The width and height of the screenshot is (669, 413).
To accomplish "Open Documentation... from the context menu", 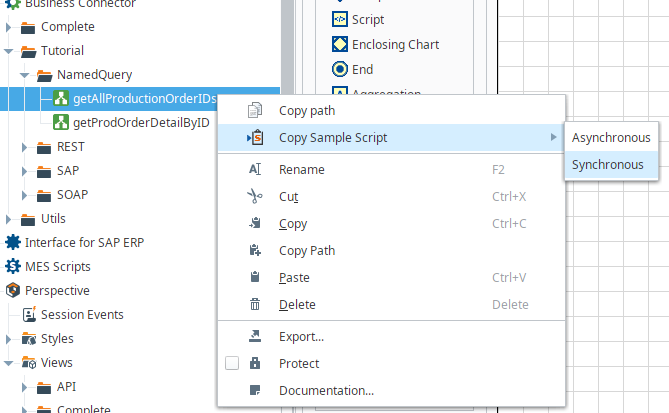I will click(326, 391).
